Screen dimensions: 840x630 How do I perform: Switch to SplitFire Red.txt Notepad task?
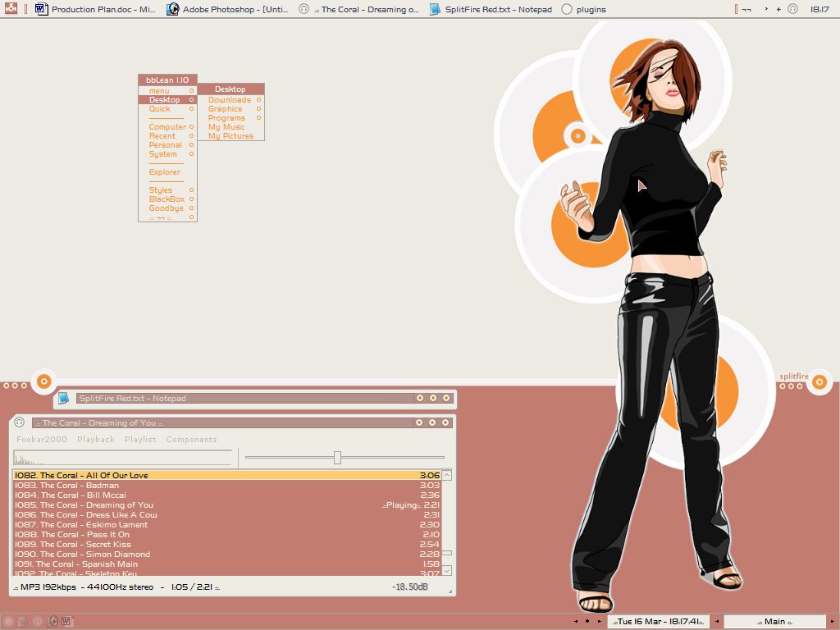(491, 9)
